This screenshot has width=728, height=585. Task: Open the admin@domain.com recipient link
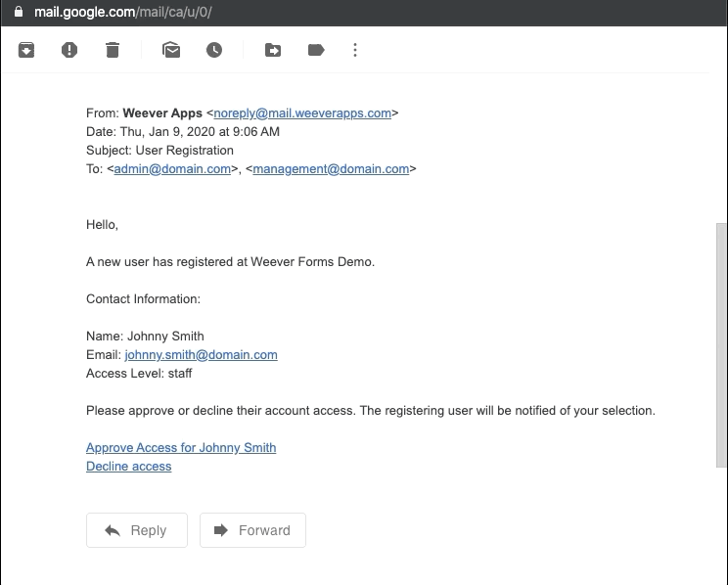pyautogui.click(x=172, y=168)
